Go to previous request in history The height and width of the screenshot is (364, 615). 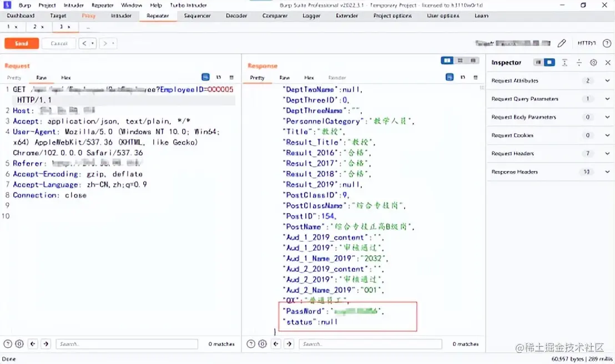click(x=84, y=43)
